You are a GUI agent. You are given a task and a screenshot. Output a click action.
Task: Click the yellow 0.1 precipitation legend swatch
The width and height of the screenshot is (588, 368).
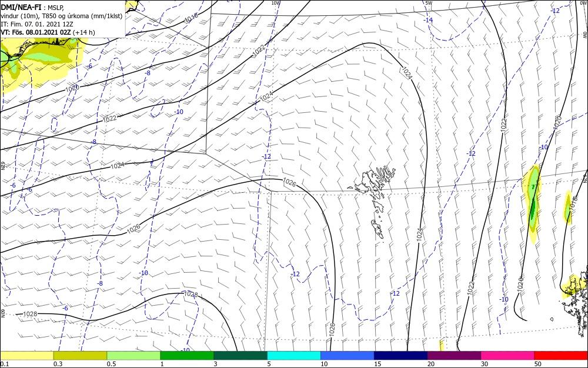26,356
